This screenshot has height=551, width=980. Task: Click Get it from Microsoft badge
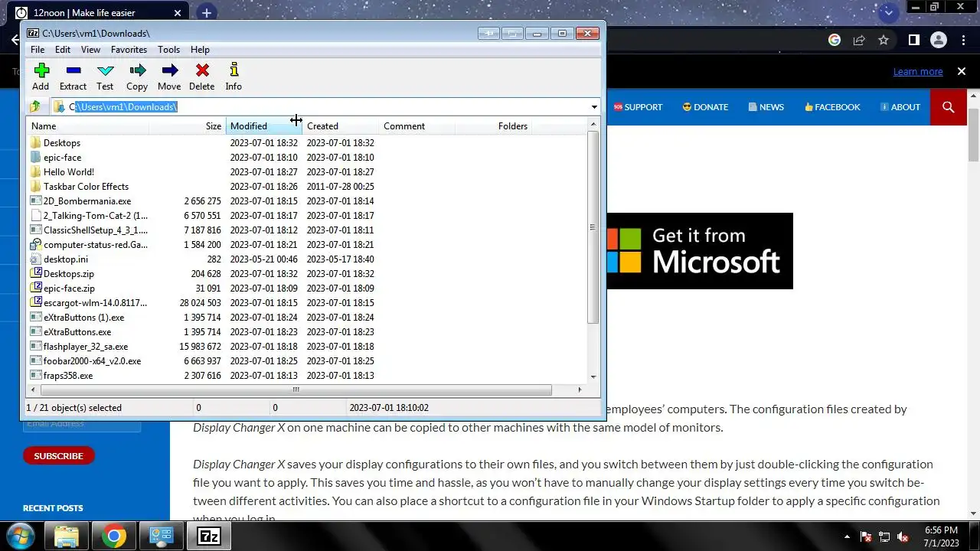click(700, 251)
